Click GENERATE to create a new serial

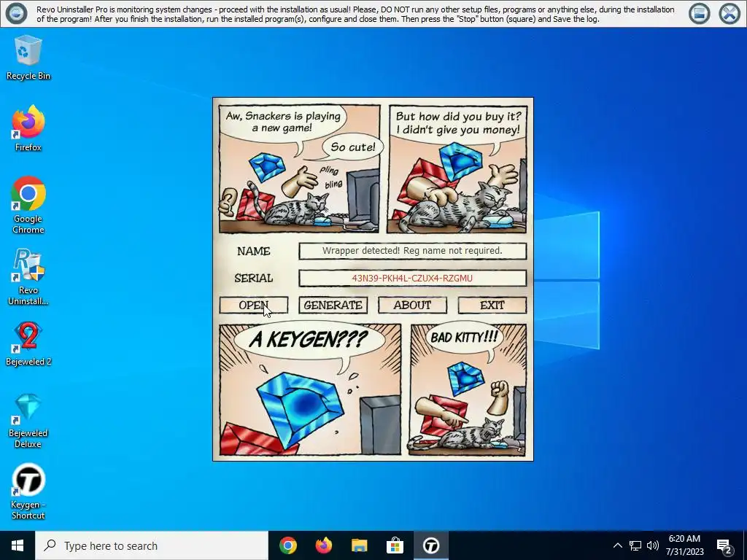[x=333, y=306]
